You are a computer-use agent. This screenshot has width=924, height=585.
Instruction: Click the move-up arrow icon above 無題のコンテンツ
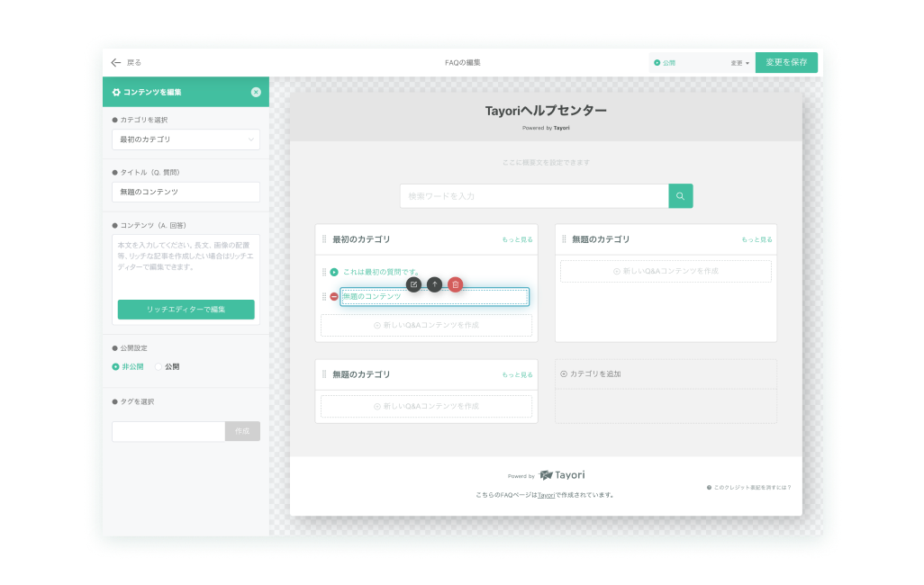pos(434,284)
